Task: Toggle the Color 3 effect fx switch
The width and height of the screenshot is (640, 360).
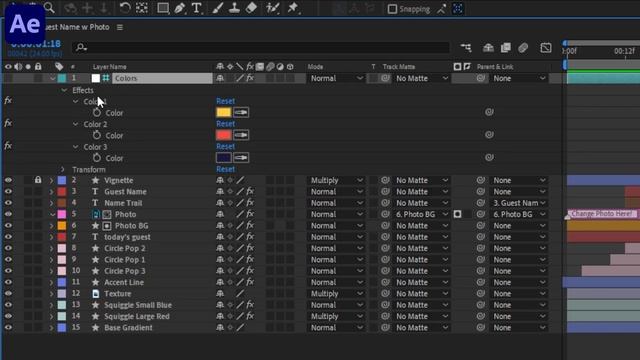Action: (8, 146)
